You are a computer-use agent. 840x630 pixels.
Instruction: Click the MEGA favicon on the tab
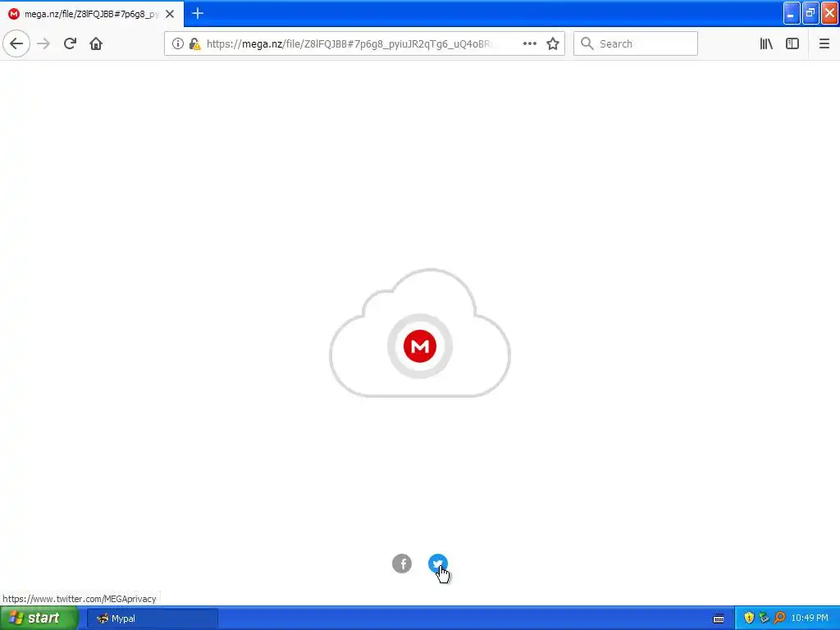14,14
